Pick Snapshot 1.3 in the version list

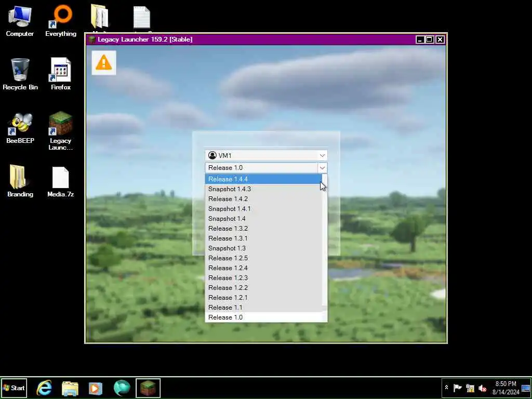click(263, 248)
